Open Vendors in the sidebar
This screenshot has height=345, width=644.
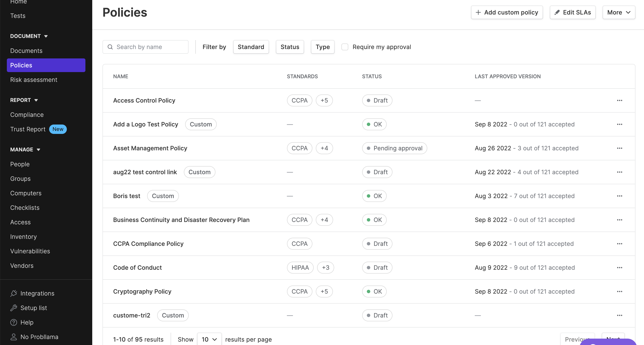click(22, 265)
